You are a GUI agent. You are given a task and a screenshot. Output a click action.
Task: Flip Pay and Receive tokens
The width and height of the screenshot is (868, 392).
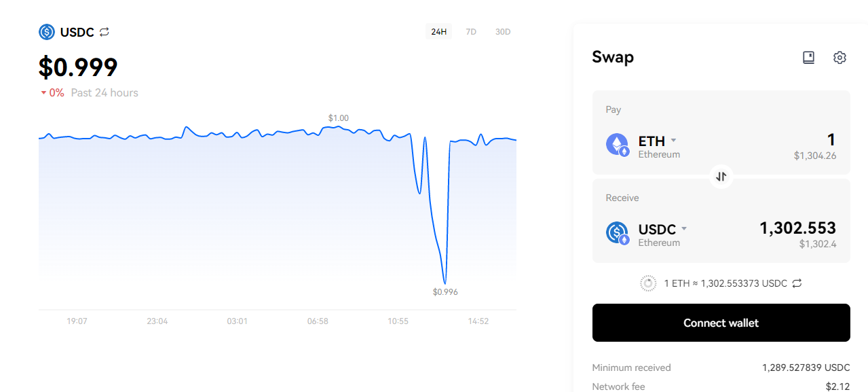[x=721, y=177]
